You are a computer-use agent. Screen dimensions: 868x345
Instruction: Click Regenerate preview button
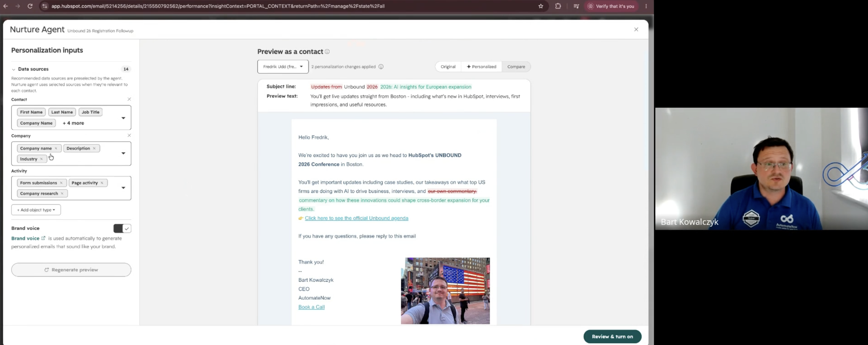(71, 270)
